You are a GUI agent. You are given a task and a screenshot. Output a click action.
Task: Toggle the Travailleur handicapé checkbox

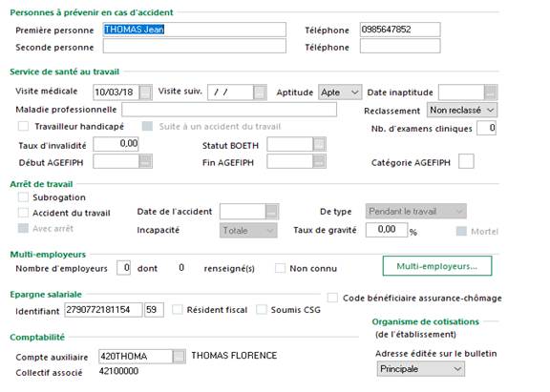pos(23,126)
